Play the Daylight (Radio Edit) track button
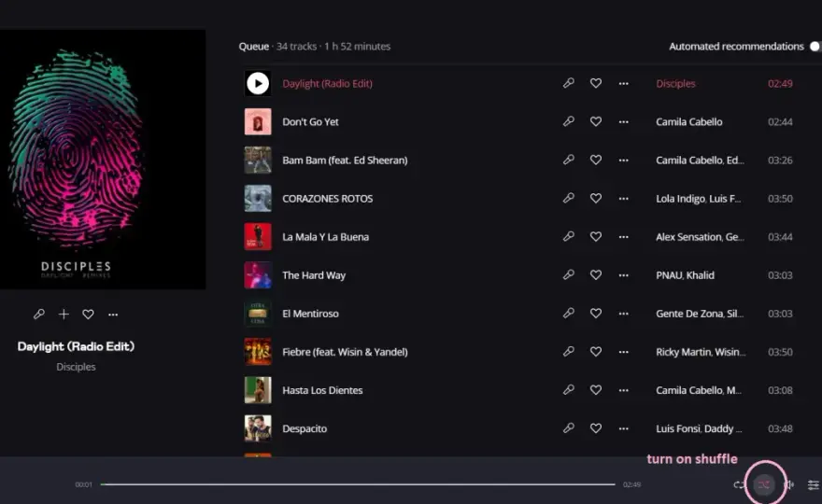 tap(258, 83)
